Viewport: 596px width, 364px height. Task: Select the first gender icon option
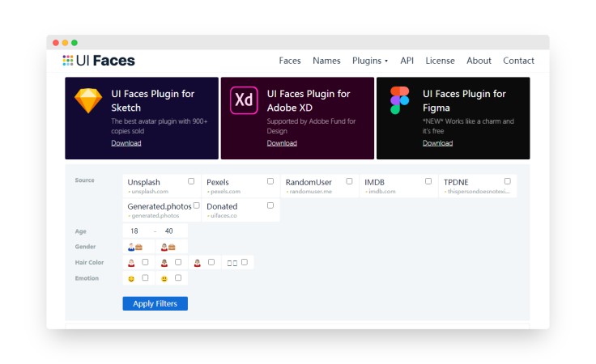(135, 247)
